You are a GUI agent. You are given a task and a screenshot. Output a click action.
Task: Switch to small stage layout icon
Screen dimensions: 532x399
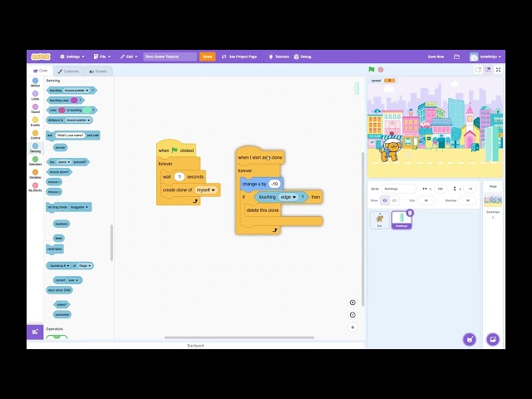(479, 70)
